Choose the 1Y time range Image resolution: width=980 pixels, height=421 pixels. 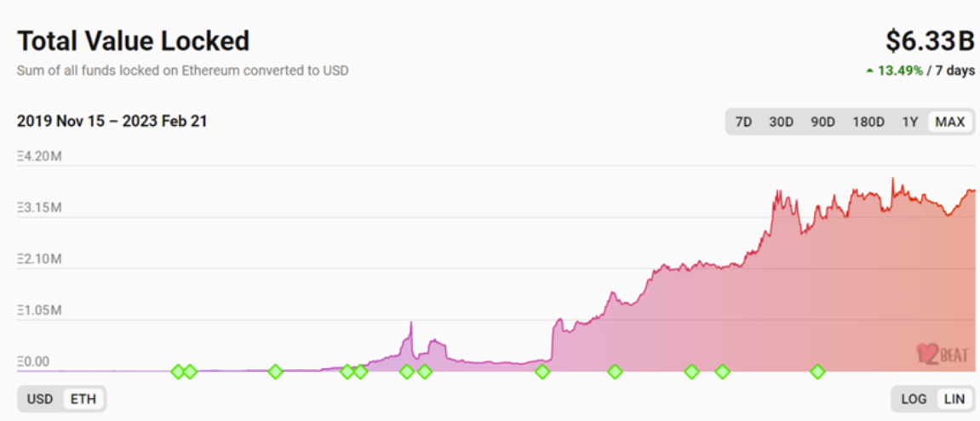pos(910,122)
